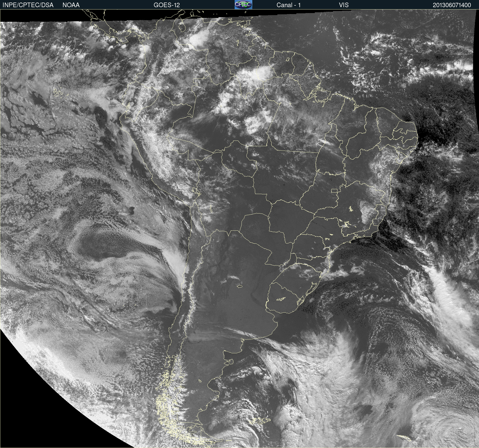Click the VIS channel label

[x=344, y=5]
